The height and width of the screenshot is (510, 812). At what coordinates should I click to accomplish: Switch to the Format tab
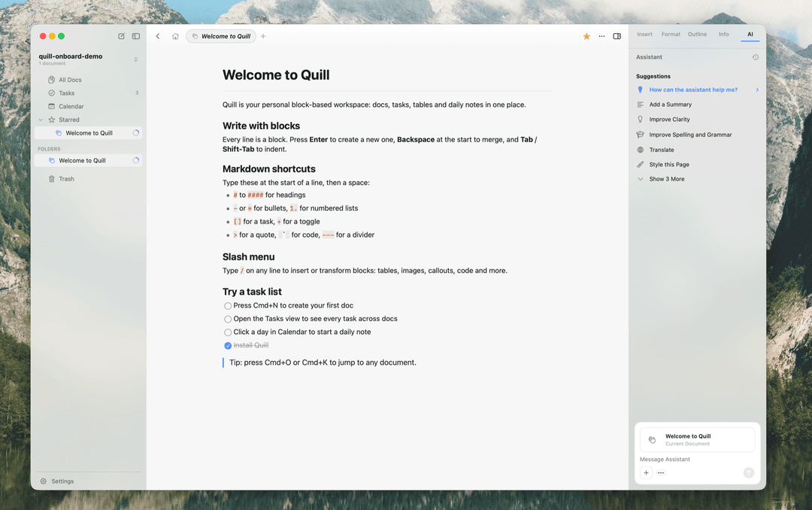tap(671, 34)
